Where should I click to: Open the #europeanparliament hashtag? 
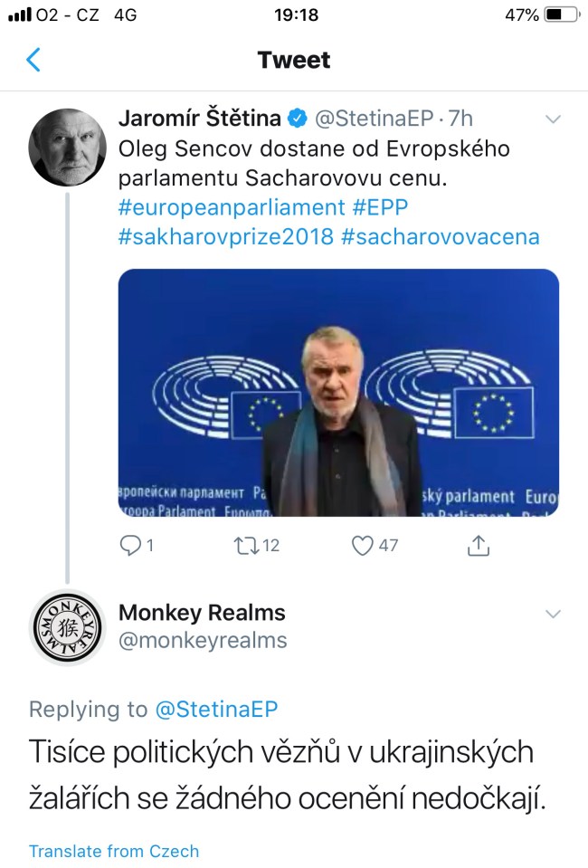pyautogui.click(x=232, y=207)
